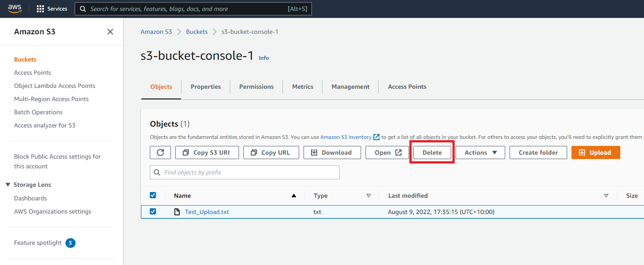Image resolution: width=644 pixels, height=265 pixels.
Task: Open the Test_Upload.txt object link
Action: pyautogui.click(x=207, y=212)
